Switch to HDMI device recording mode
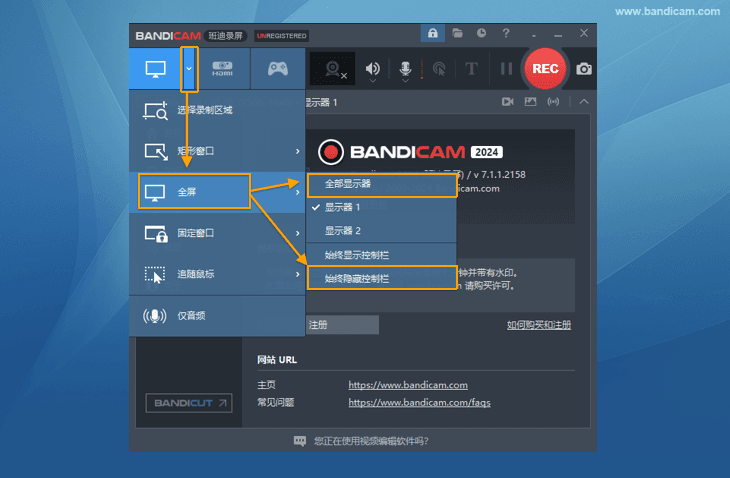Image resolution: width=730 pixels, height=478 pixels. tap(223, 69)
